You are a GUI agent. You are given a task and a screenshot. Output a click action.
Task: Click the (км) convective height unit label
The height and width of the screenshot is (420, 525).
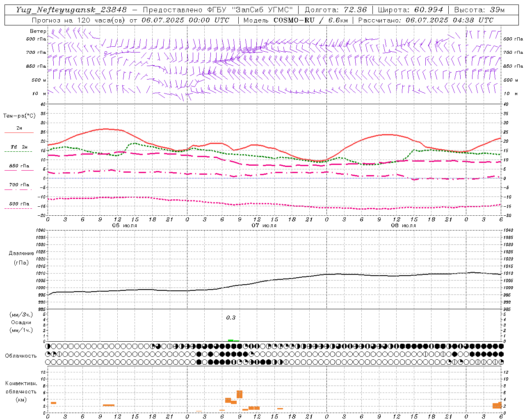21,399
